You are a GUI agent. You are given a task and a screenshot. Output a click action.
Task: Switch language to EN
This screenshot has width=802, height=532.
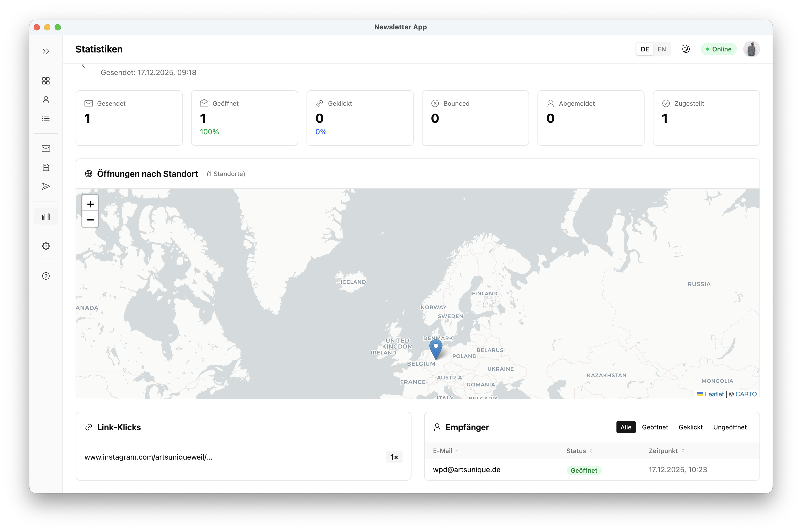tap(661, 49)
